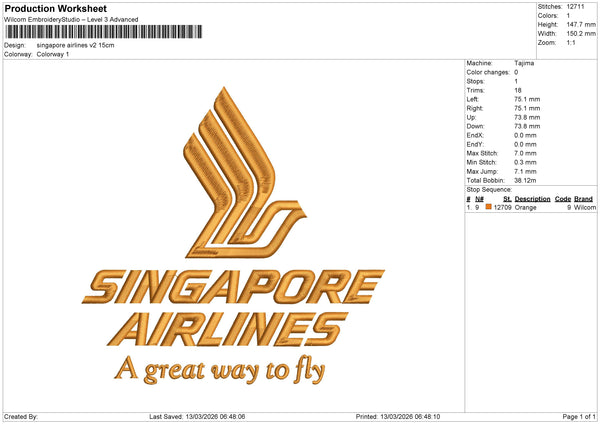Screen dimensions: 600x424
Task: Click the embroidered SINGAPORE wordmark
Action: tap(232, 288)
